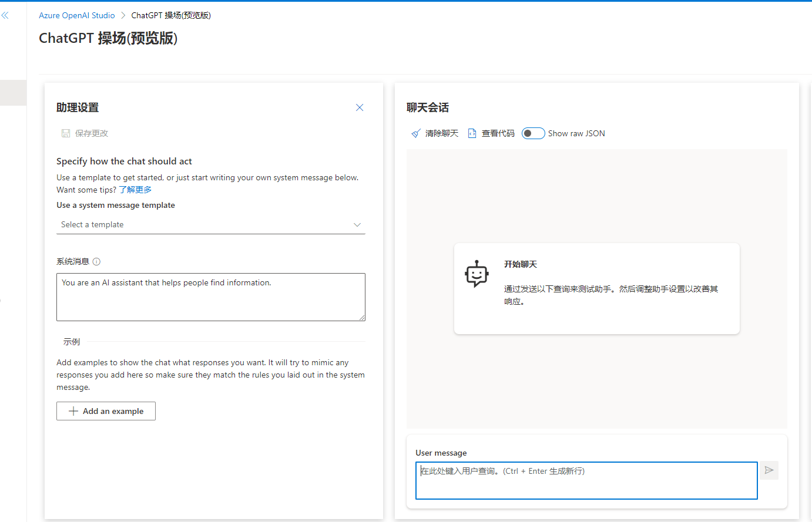
Task: Click the 清除聊天 label
Action: coord(442,133)
